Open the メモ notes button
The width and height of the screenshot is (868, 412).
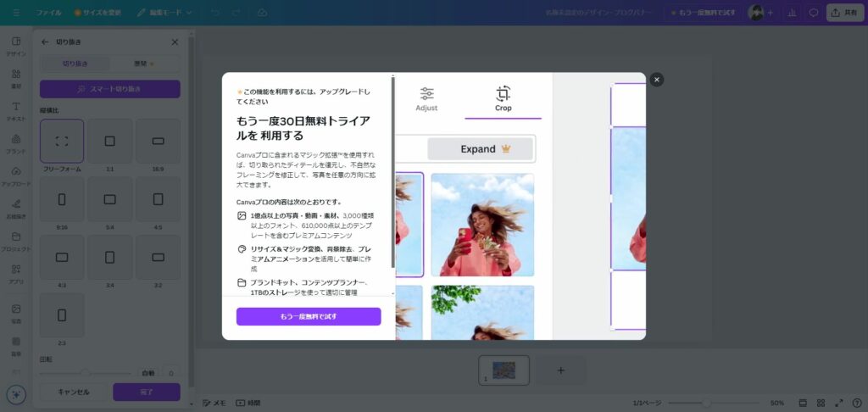click(x=214, y=404)
